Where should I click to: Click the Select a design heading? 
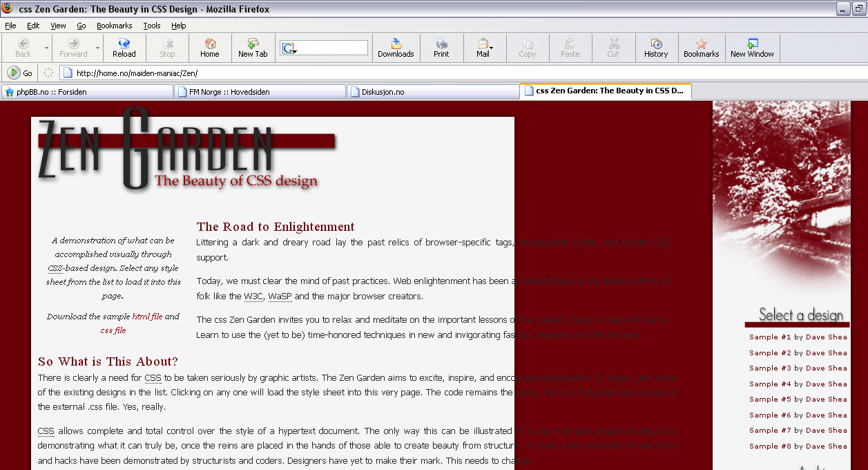801,315
